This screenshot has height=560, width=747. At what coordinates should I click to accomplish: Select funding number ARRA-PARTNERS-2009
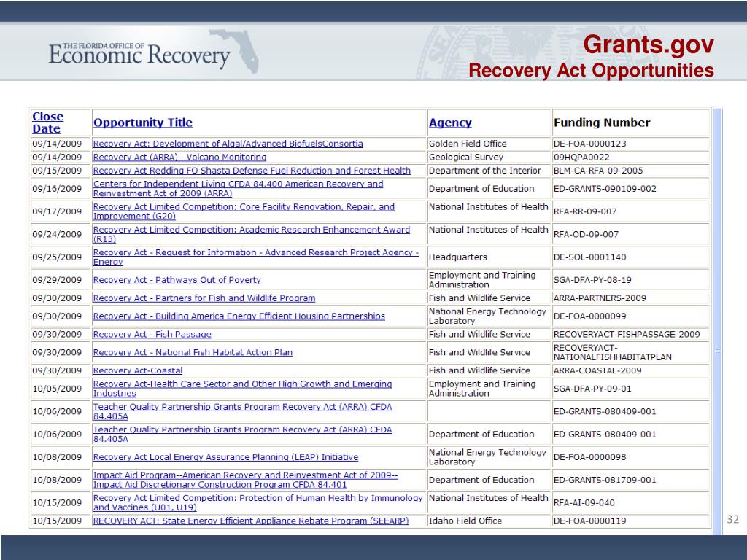point(600,298)
